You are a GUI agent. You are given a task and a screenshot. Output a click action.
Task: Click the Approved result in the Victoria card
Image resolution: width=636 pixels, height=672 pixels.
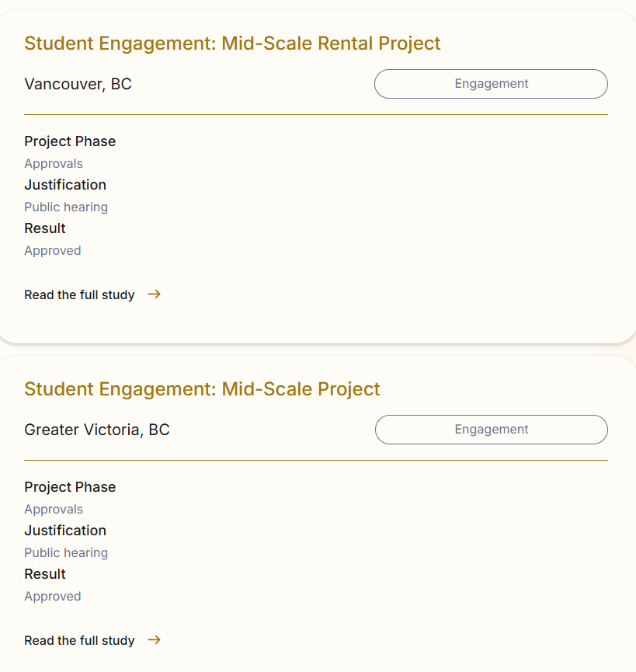[x=53, y=597]
